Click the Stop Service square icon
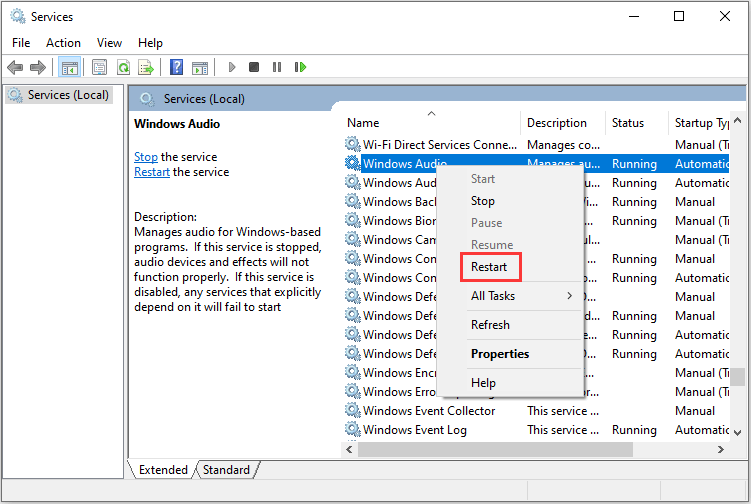This screenshot has height=504, width=751. 254,67
